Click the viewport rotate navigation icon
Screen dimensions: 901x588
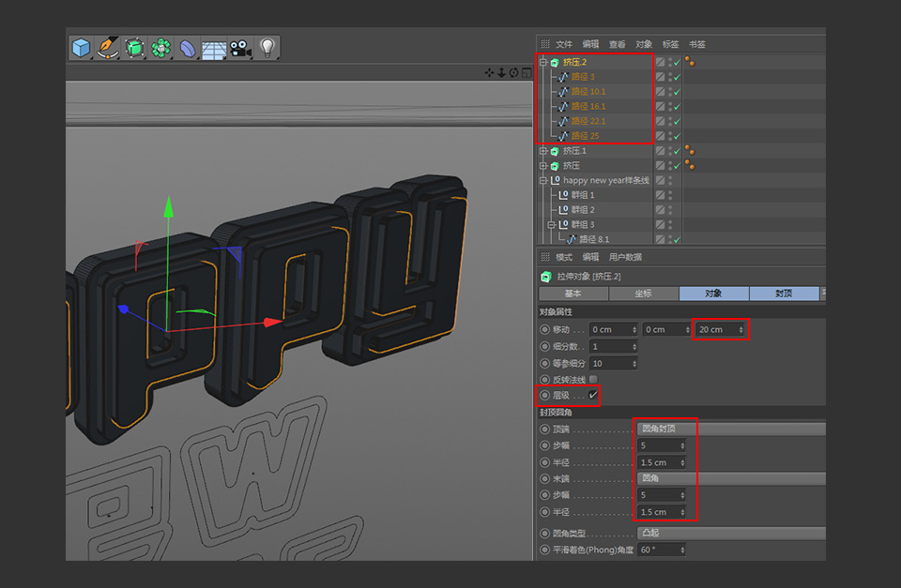coord(513,72)
